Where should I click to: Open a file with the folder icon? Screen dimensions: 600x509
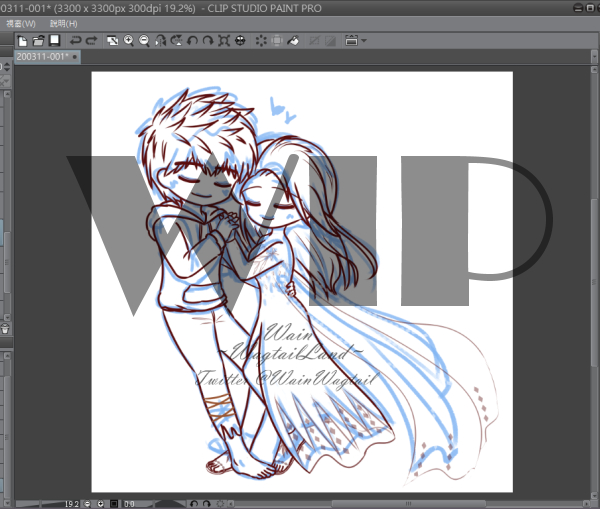38,41
